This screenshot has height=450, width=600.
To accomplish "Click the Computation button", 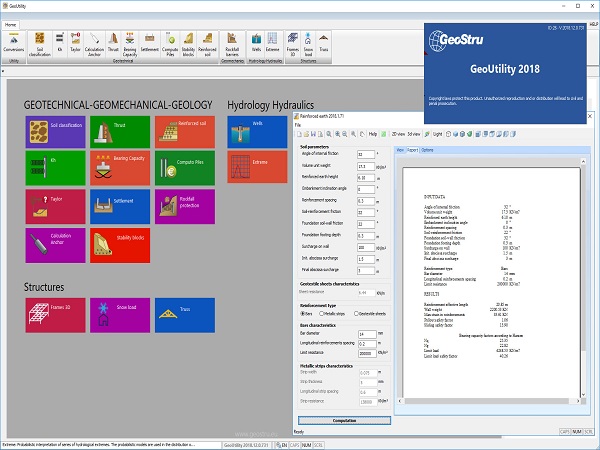I will pyautogui.click(x=344, y=421).
